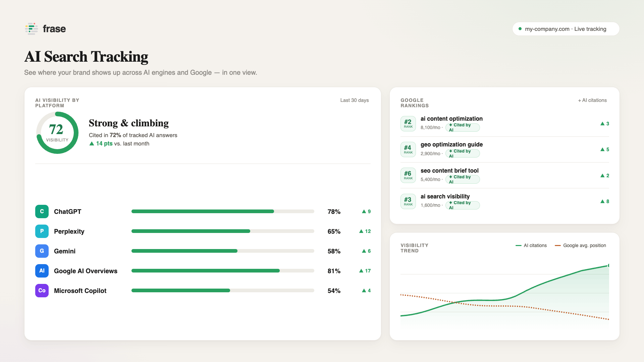Toggle the AI citations legend series
This screenshot has width=644, height=362.
(531, 245)
